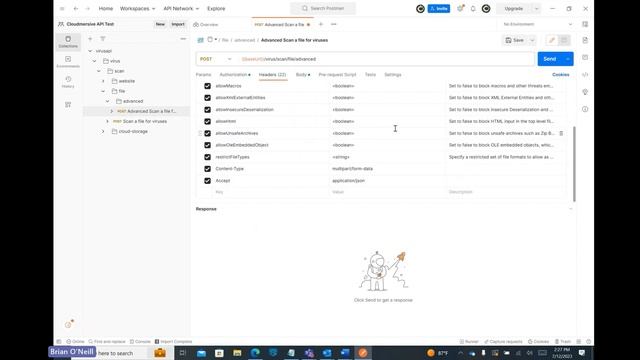Switch to the Pre-request Script tab
The width and height of the screenshot is (640, 360).
[337, 75]
